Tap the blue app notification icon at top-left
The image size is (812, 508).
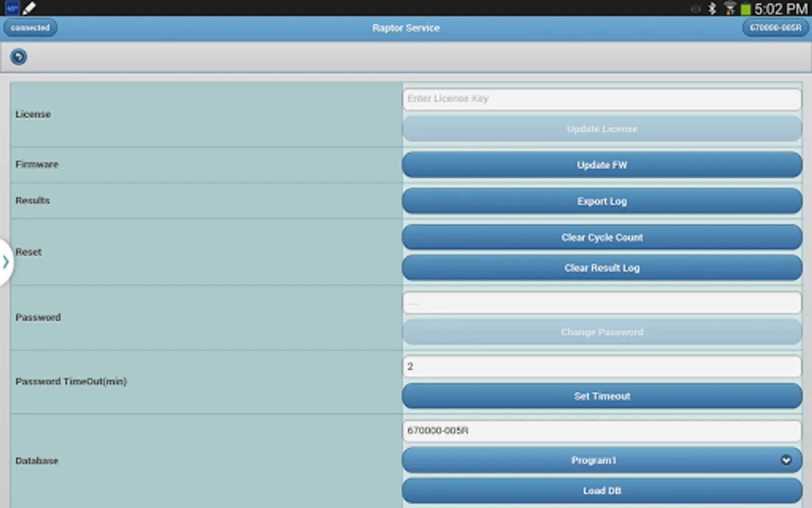tap(12, 8)
